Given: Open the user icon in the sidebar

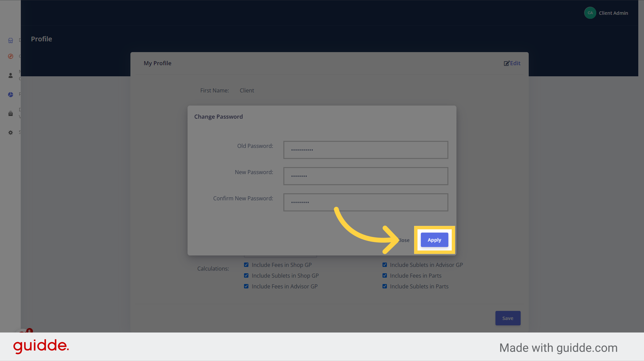Looking at the screenshot, I should (x=11, y=75).
